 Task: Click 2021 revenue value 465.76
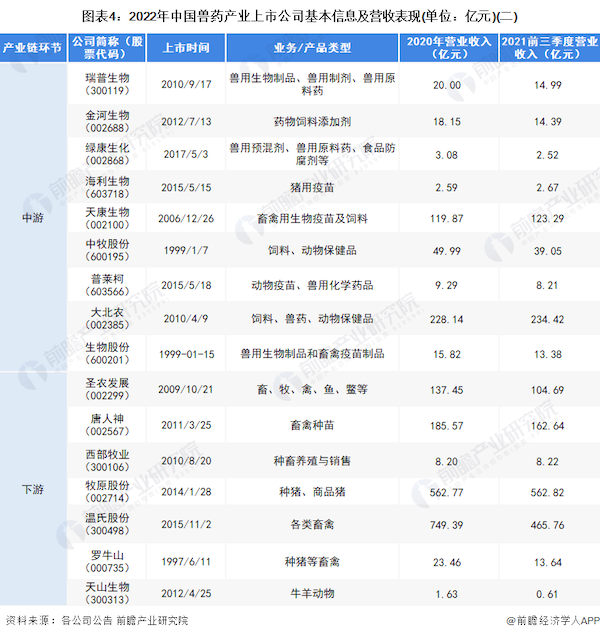(x=547, y=525)
